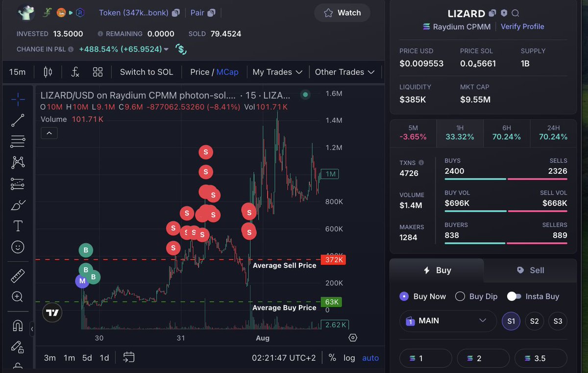Switch to the Sell tab
Viewport: 588px width, 373px height.
530,270
